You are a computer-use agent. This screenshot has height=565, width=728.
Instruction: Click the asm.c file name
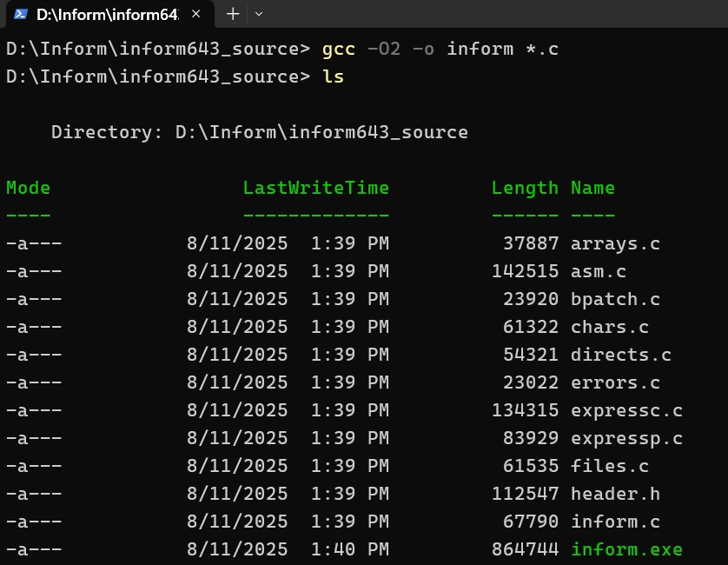point(598,271)
